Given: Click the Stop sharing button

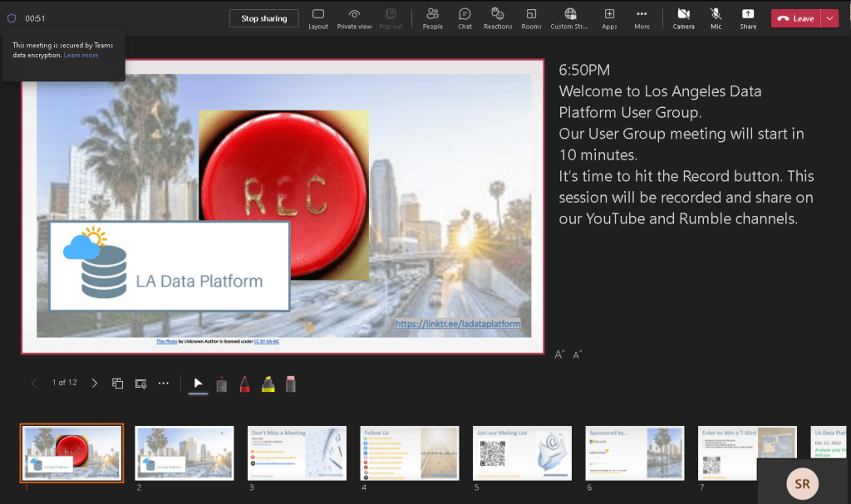Looking at the screenshot, I should coord(264,18).
